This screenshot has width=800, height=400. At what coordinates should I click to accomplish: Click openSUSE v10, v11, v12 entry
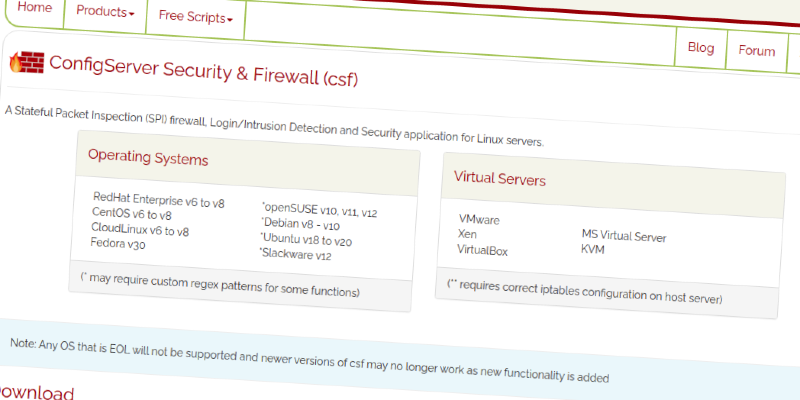pyautogui.click(x=320, y=211)
